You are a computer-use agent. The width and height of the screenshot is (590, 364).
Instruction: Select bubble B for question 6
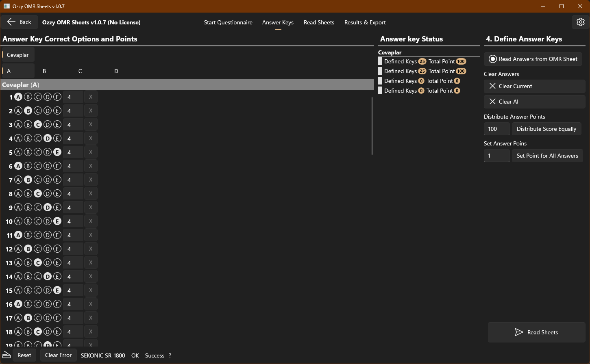28,166
